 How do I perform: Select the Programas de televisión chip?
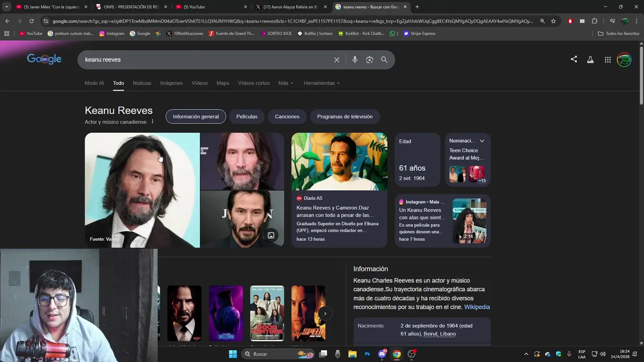(x=345, y=117)
